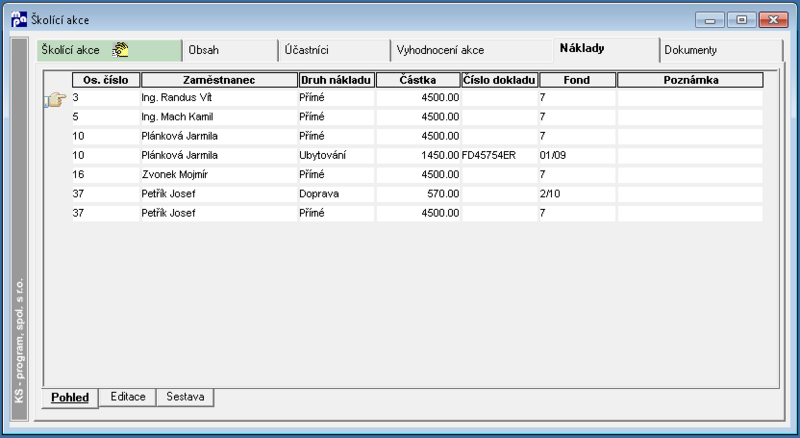
Task: Click the pointing hand row marker
Action: pyautogui.click(x=56, y=99)
